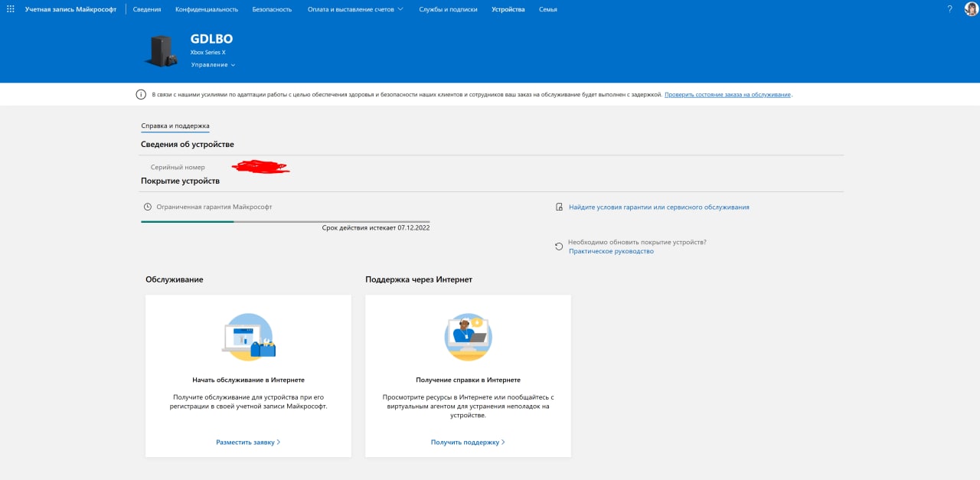The height and width of the screenshot is (480, 980).
Task: Click Разместить заявку link
Action: pos(248,442)
